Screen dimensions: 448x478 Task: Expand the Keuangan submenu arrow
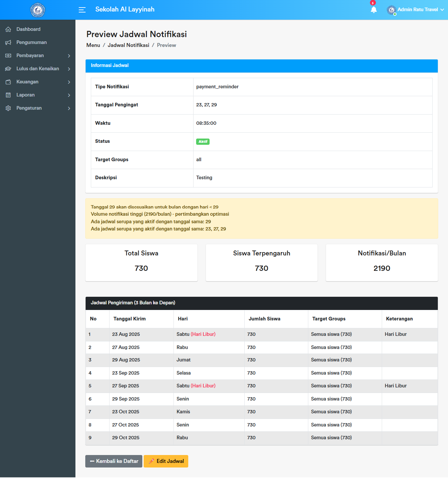[x=69, y=82]
